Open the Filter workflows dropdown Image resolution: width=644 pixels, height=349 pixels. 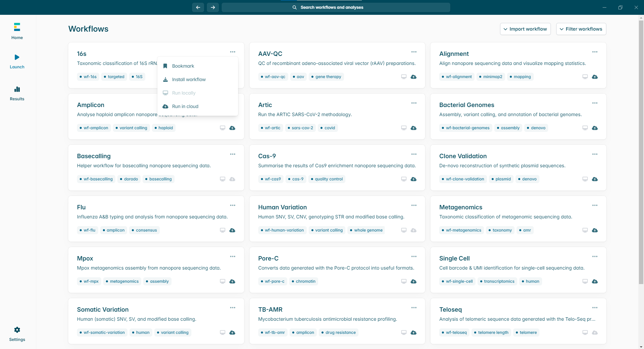tap(581, 29)
